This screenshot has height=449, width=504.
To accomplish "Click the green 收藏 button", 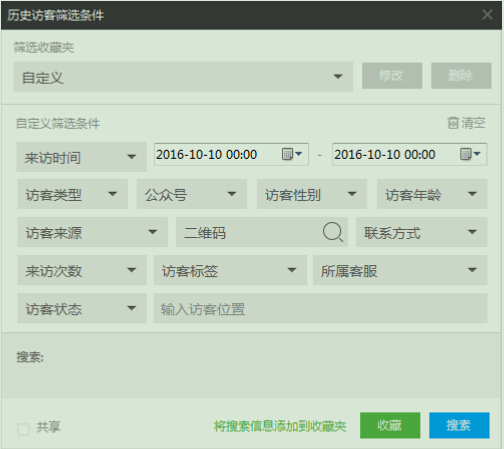I will click(x=390, y=425).
